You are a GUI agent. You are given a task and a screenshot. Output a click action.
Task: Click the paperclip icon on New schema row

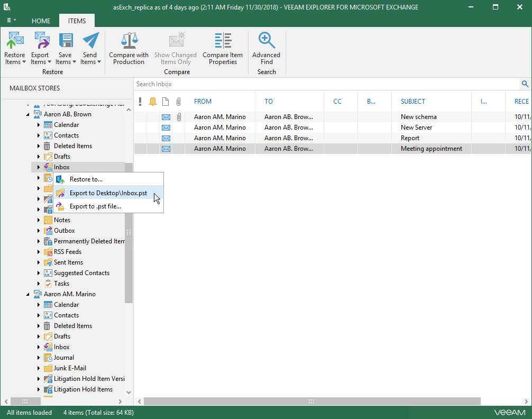point(179,117)
